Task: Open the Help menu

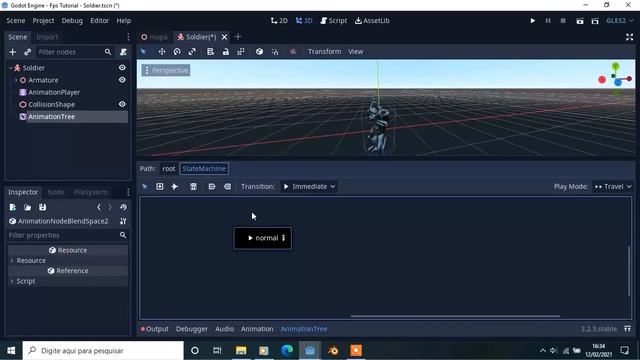Action: [124, 20]
